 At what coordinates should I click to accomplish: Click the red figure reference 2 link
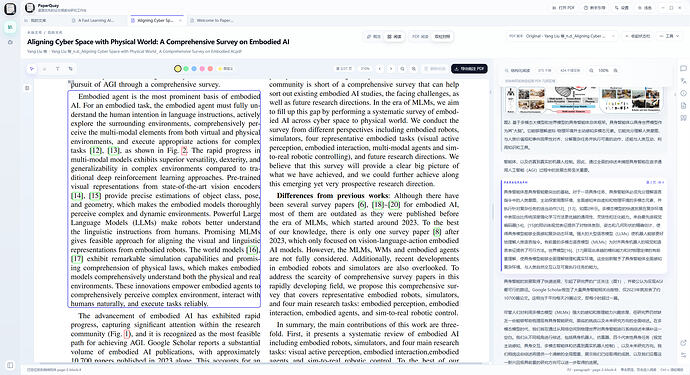184,151
